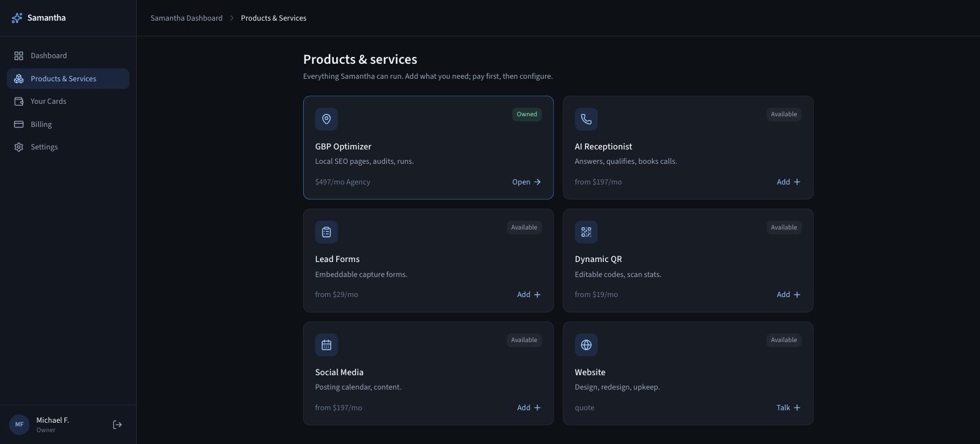
Task: Click the "from $29/mo" price text
Action: pos(336,295)
